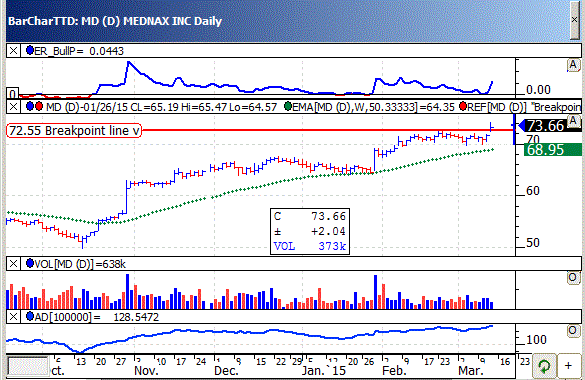Close the AD[100000] indicator pane

[13, 317]
